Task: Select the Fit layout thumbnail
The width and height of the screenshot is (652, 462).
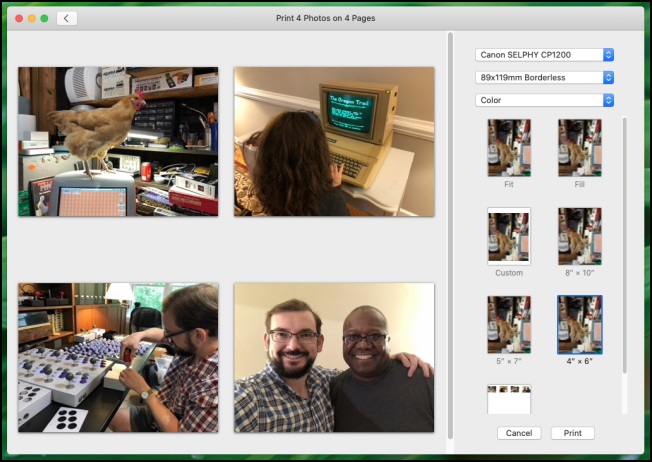Action: tap(509, 148)
